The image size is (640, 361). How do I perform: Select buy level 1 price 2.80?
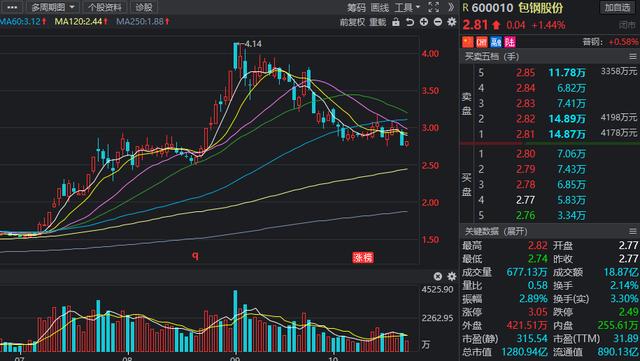525,154
